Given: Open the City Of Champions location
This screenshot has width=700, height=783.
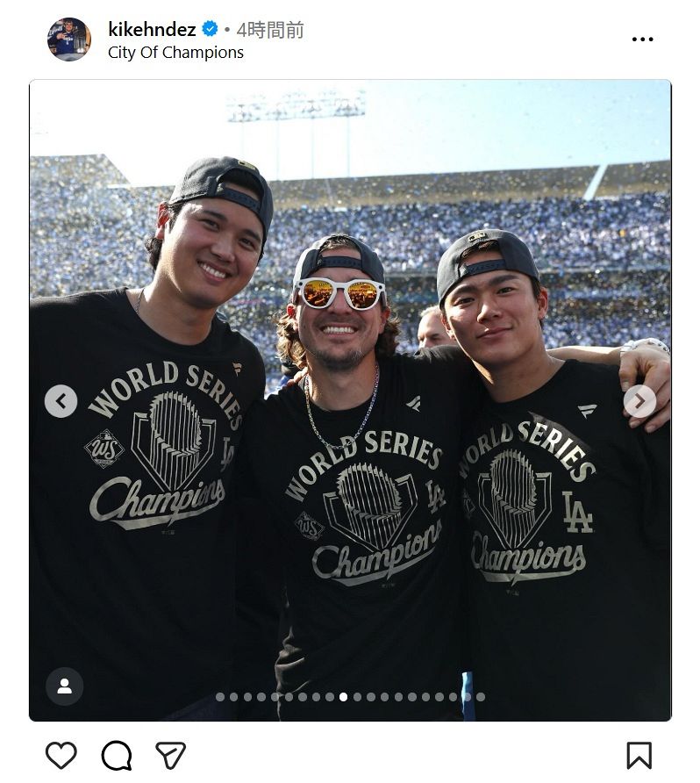Looking at the screenshot, I should point(175,53).
